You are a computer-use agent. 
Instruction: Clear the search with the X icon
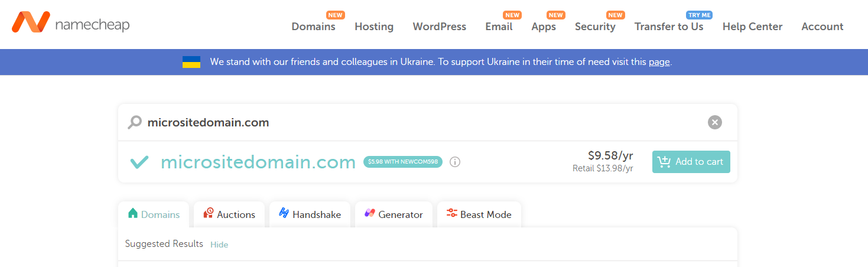[x=715, y=122]
